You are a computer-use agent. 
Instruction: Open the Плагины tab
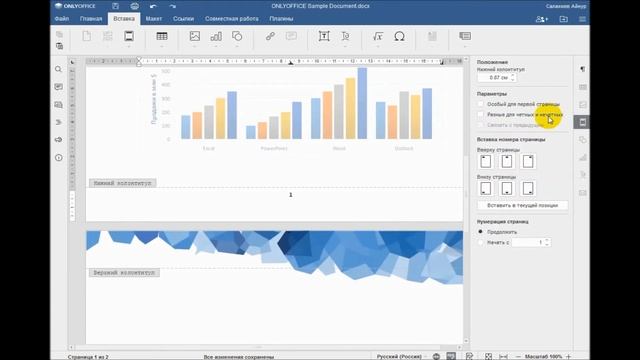(x=281, y=19)
